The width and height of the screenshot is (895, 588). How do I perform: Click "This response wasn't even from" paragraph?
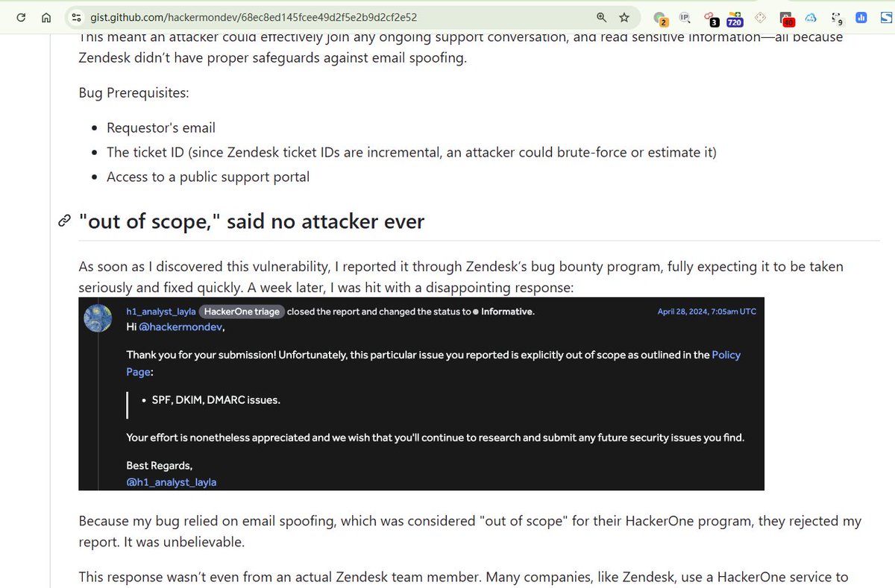[462, 576]
